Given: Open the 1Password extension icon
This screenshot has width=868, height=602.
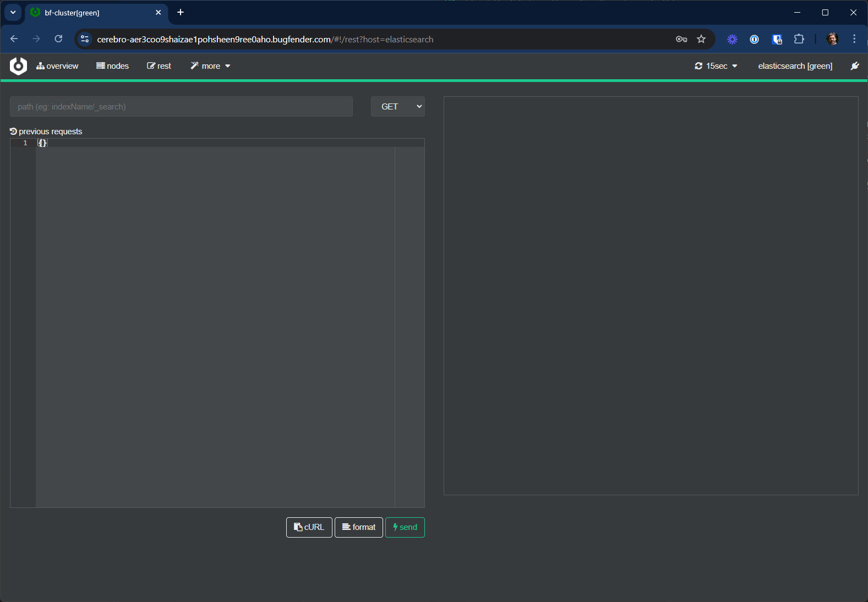Looking at the screenshot, I should [755, 39].
